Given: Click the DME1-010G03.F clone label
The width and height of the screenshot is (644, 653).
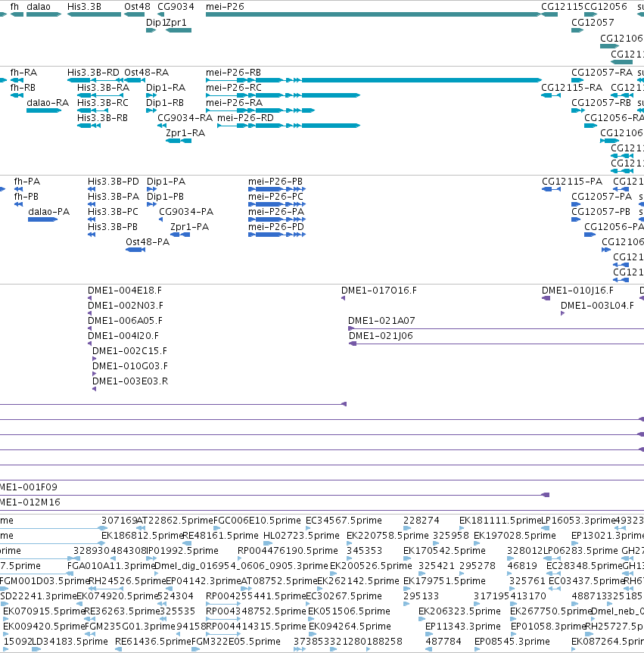Looking at the screenshot, I should pyautogui.click(x=130, y=366).
